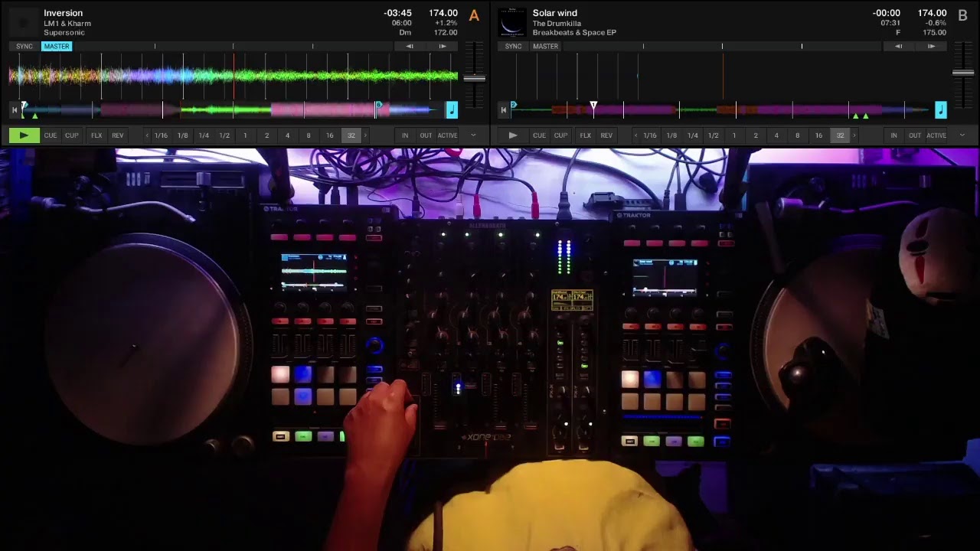Set loop OUT point on Deck A
Image resolution: width=980 pixels, height=551 pixels.
[426, 135]
